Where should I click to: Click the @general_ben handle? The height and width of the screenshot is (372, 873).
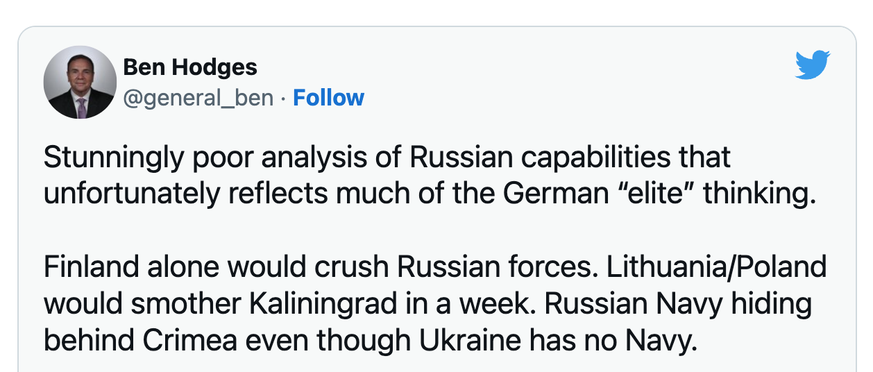tap(198, 99)
